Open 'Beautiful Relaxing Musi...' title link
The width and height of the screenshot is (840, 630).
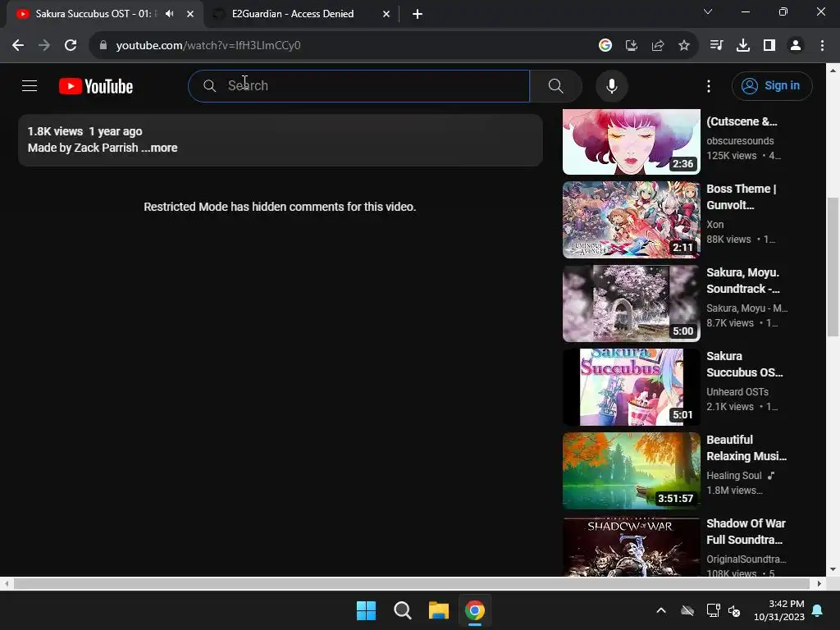[x=746, y=447]
